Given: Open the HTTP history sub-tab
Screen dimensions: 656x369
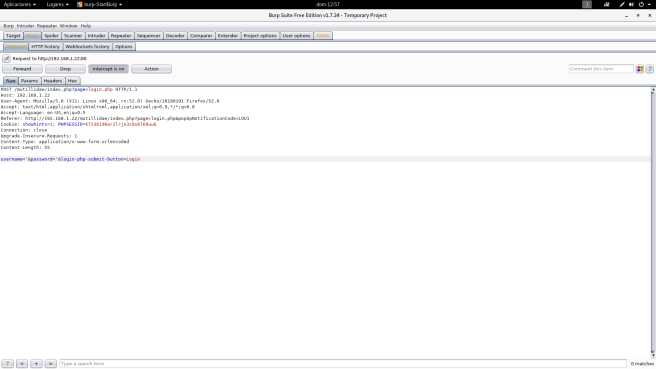Looking at the screenshot, I should (x=46, y=47).
